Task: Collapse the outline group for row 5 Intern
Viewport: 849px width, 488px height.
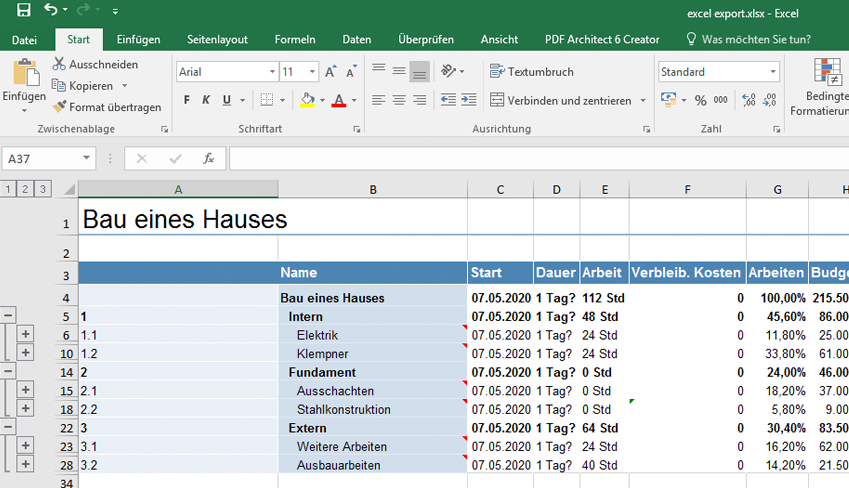Action: click(x=8, y=315)
